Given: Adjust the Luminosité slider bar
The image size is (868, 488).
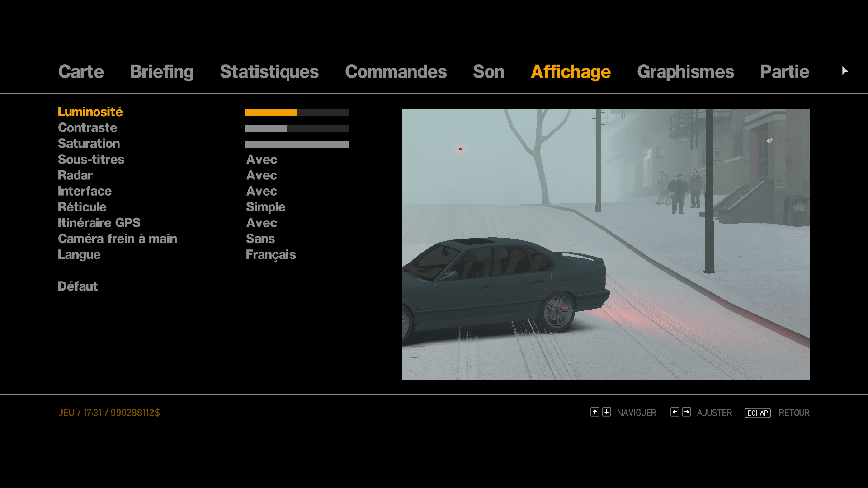Looking at the screenshot, I should click(x=297, y=113).
